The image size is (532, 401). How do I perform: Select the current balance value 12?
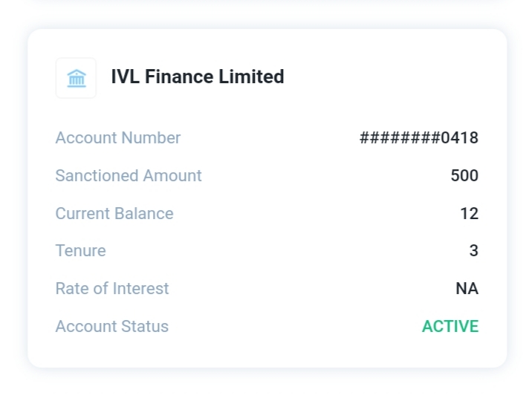point(469,214)
